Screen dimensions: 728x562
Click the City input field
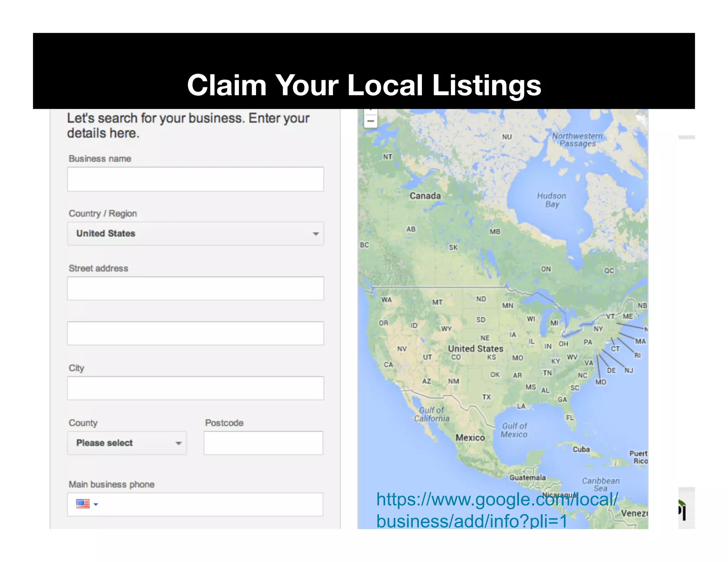point(196,388)
